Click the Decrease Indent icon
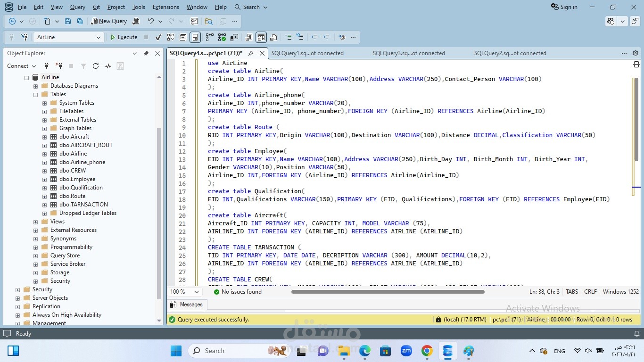The width and height of the screenshot is (644, 362). 315,37
